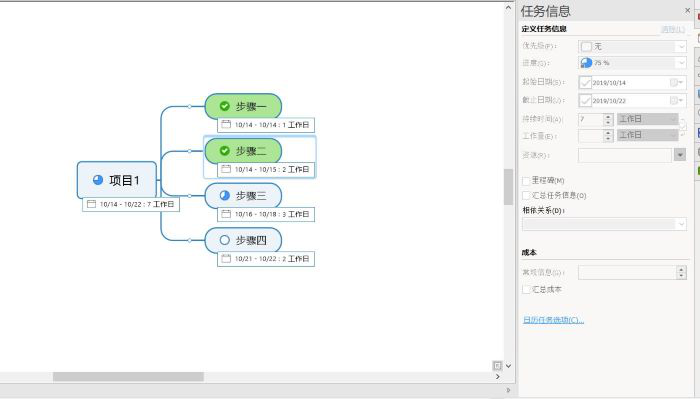This screenshot has height=399, width=700.
Task: Click calendar icon in 步骤一 date label
Action: click(x=226, y=125)
